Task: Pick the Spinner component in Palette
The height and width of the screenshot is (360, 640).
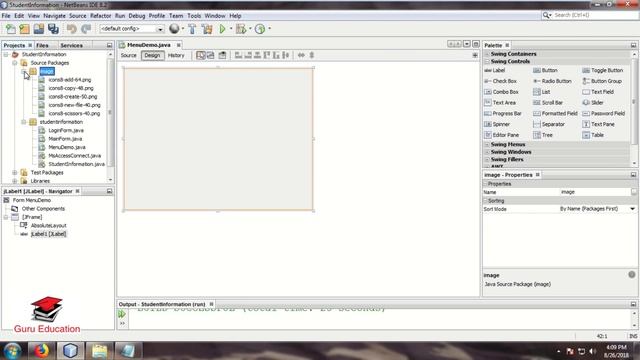Action: (x=497, y=124)
